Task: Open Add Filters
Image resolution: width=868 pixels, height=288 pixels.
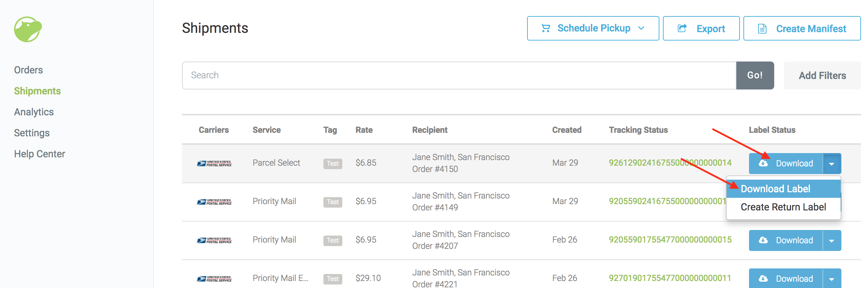Action: coord(822,75)
